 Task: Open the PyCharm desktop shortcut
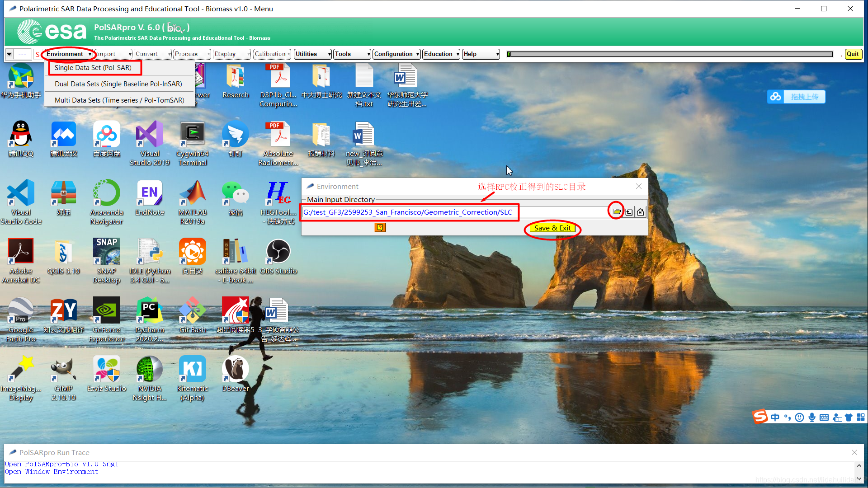tap(149, 311)
